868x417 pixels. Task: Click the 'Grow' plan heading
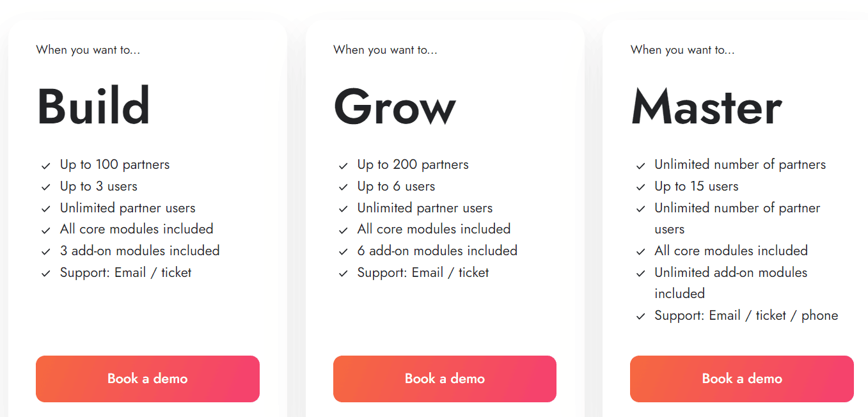[x=394, y=107]
